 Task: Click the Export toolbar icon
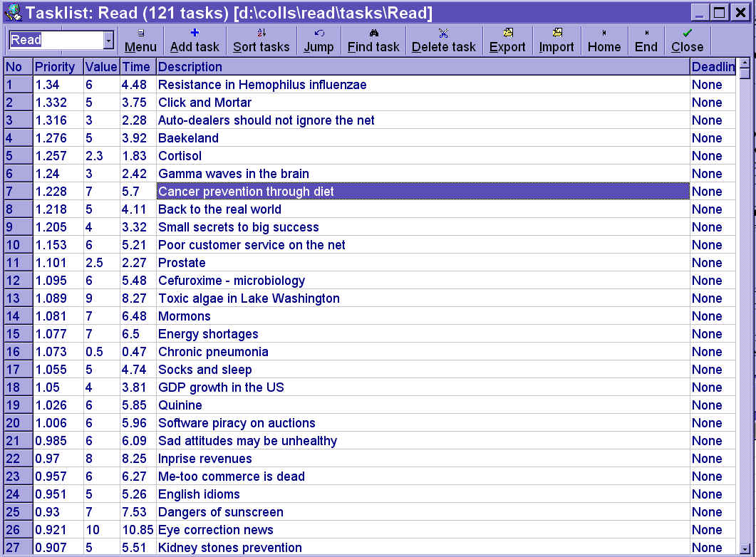(507, 33)
